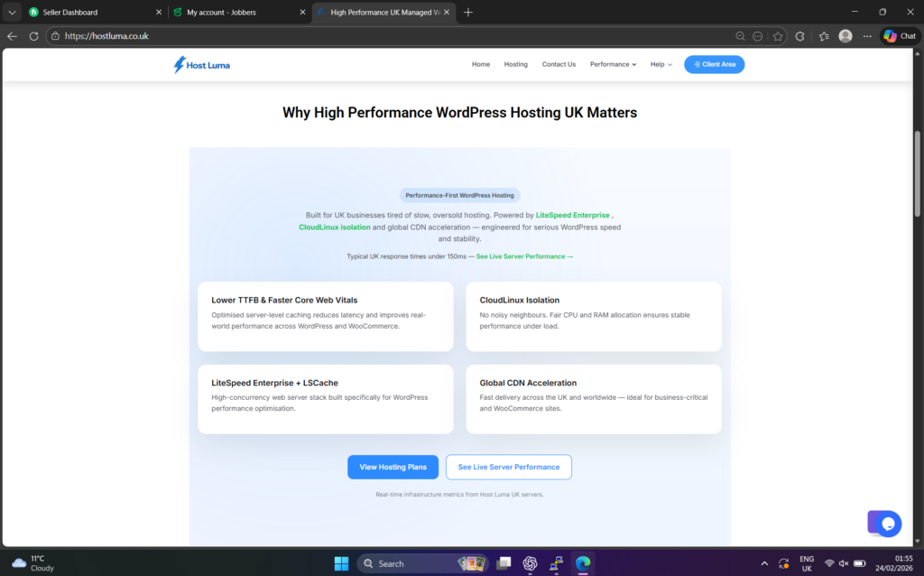Click the LiteSpeed Enterprise + LSCache heading
Screen dimensions: 924x576
pos(274,383)
